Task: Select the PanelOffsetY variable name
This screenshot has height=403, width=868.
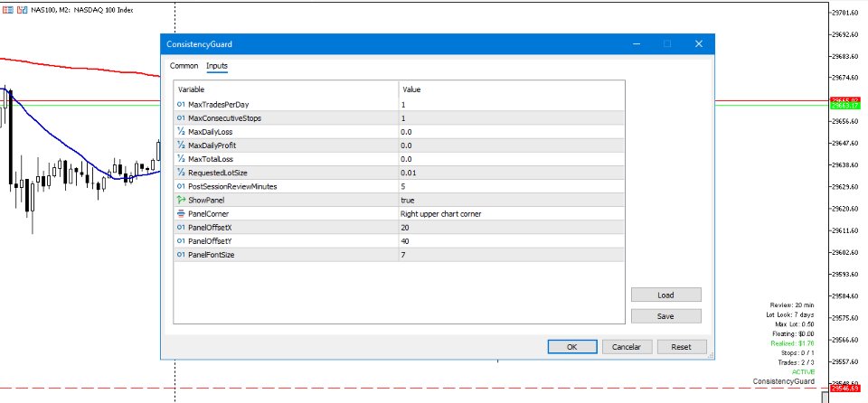Action: click(x=209, y=240)
